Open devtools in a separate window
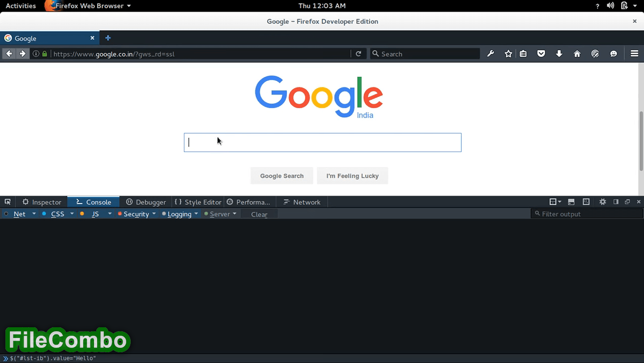 (627, 202)
